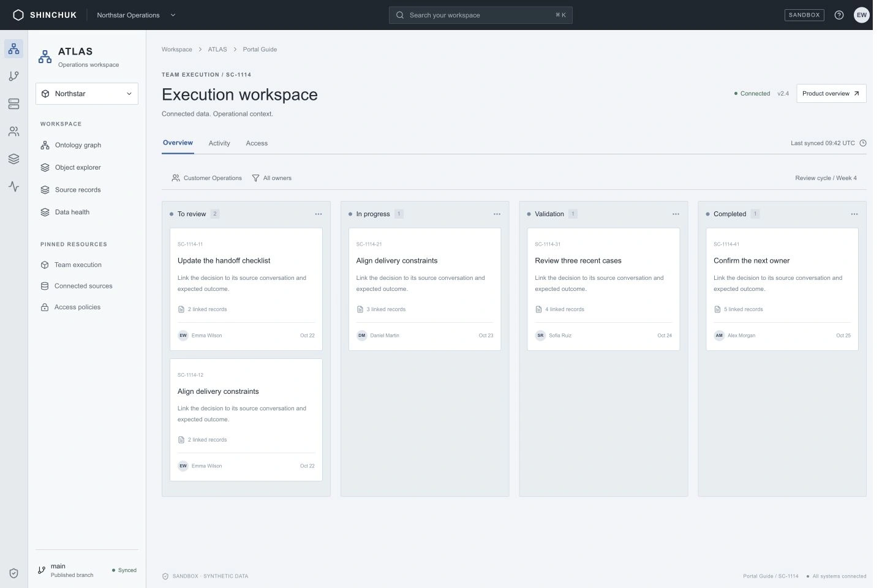
Task: Focus the Search your workspace field
Action: (x=481, y=15)
